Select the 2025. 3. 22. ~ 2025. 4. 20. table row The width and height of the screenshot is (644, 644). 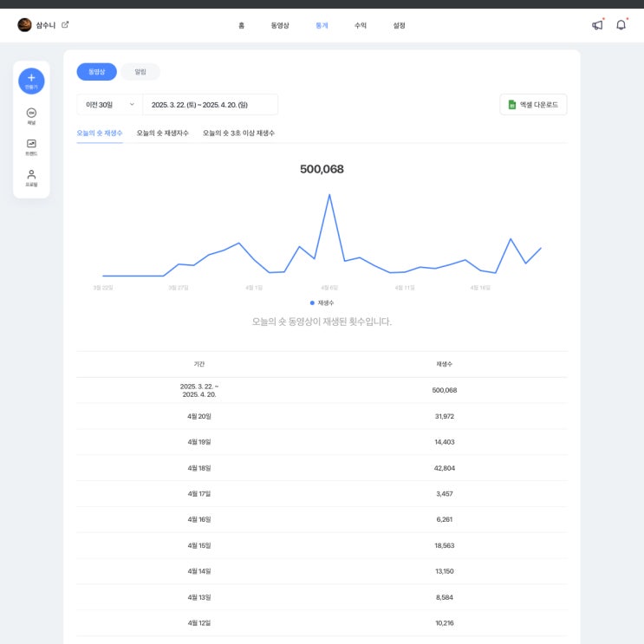click(x=322, y=390)
